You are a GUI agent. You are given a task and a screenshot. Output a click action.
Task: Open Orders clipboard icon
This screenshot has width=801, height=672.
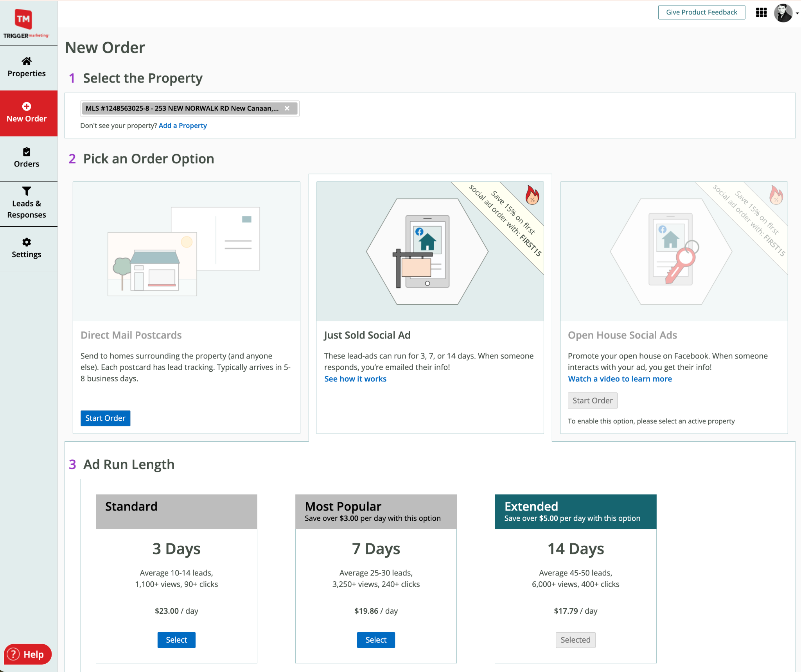click(27, 152)
